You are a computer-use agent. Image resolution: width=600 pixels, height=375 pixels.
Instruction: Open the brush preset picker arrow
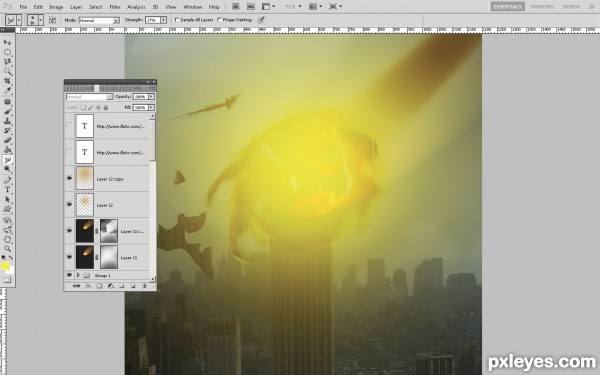coord(40,20)
